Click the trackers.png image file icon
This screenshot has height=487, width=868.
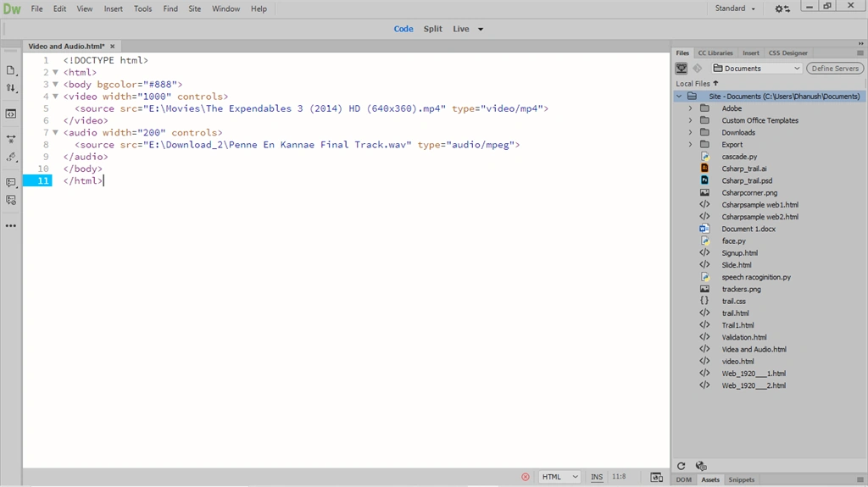point(704,289)
